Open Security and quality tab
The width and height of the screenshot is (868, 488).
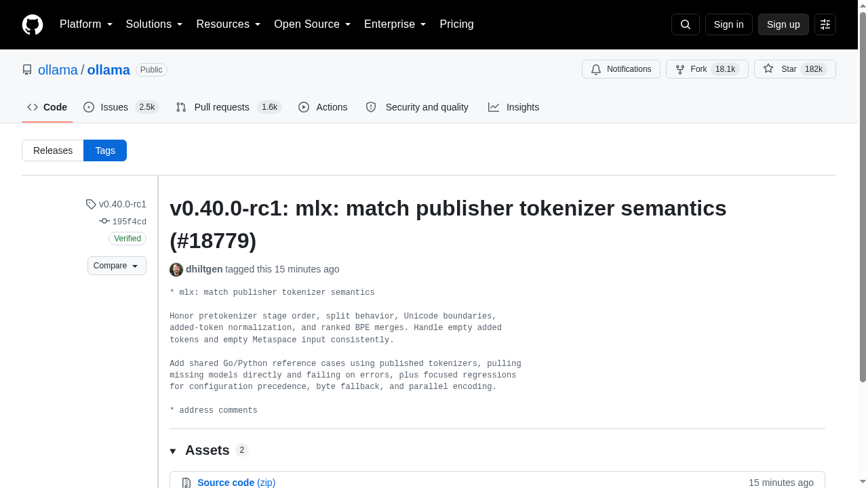[x=417, y=107]
